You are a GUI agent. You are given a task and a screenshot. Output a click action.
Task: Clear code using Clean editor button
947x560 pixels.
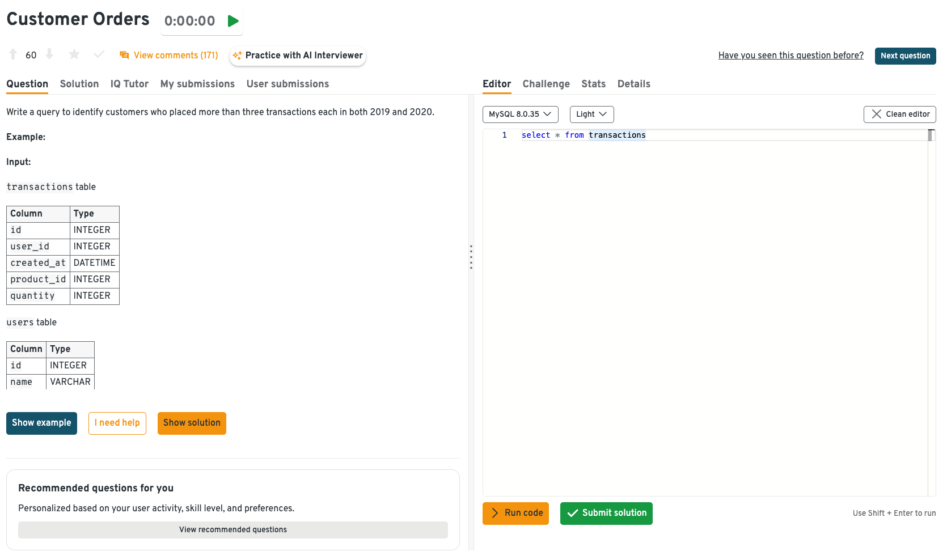point(899,114)
